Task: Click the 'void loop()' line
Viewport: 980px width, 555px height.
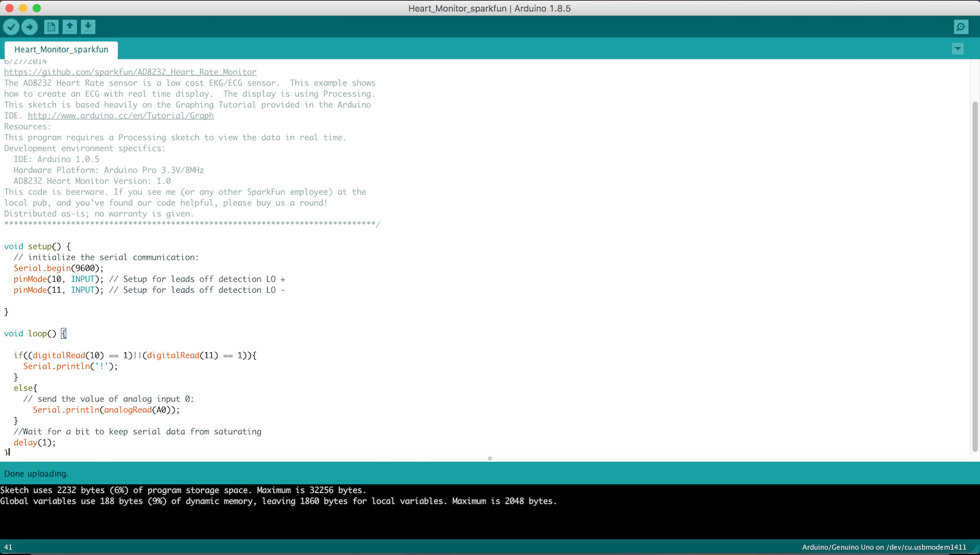Action: (35, 334)
